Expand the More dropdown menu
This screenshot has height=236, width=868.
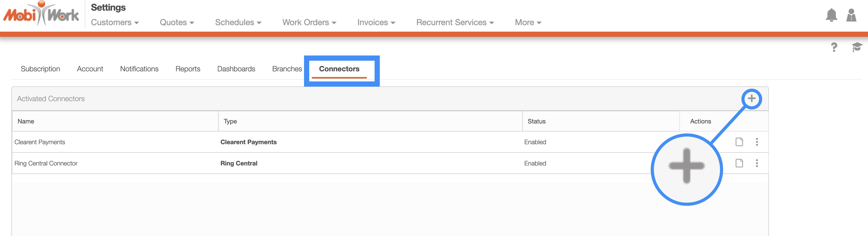[528, 23]
